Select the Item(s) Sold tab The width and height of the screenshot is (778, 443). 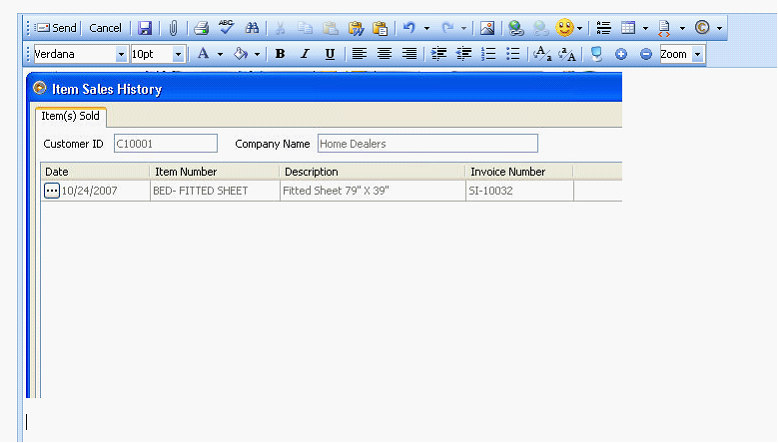tap(69, 116)
